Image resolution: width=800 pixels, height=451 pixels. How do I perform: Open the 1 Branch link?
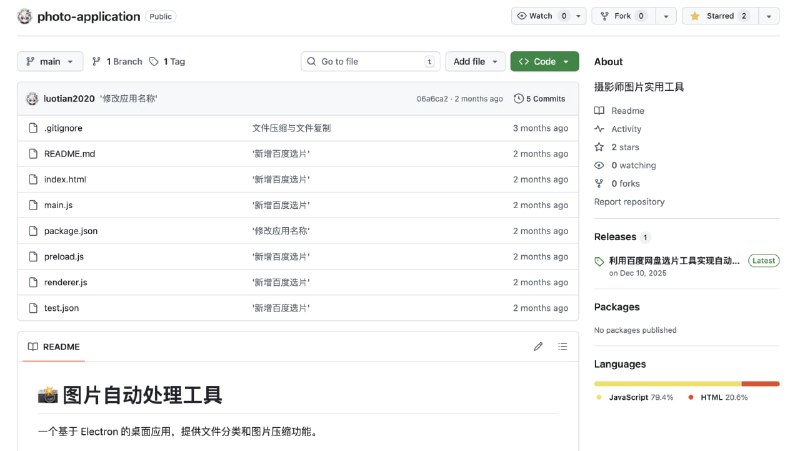(x=117, y=61)
